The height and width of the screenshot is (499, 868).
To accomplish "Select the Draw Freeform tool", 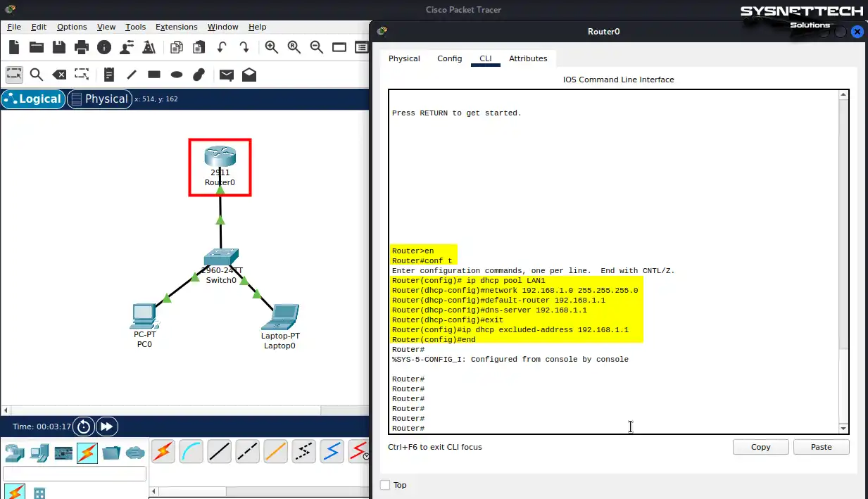I will pos(199,74).
